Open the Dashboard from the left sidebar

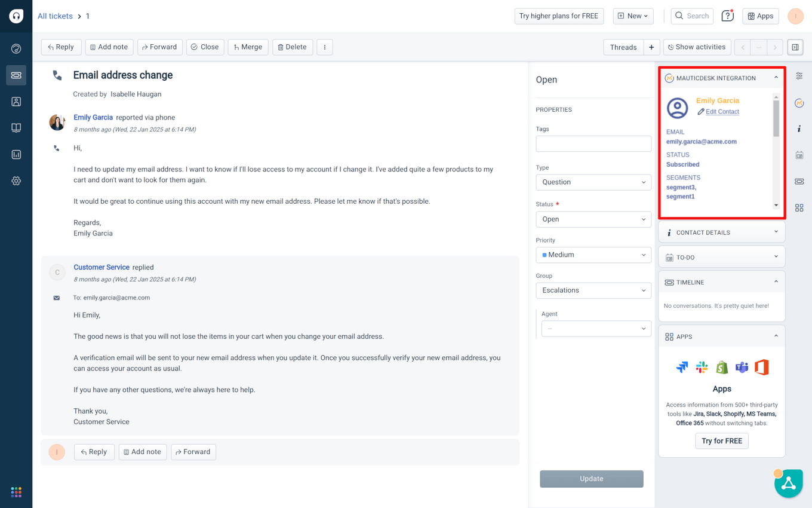(x=16, y=48)
